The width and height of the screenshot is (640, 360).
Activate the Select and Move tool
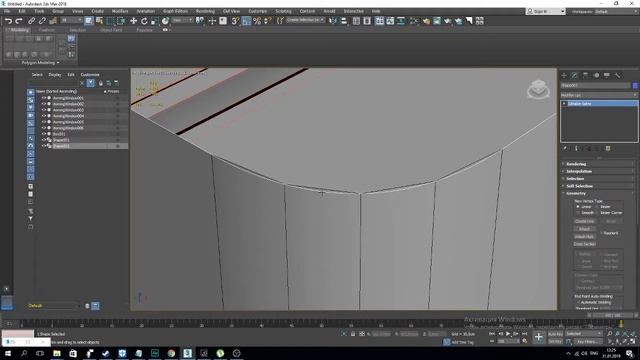[x=133, y=21]
